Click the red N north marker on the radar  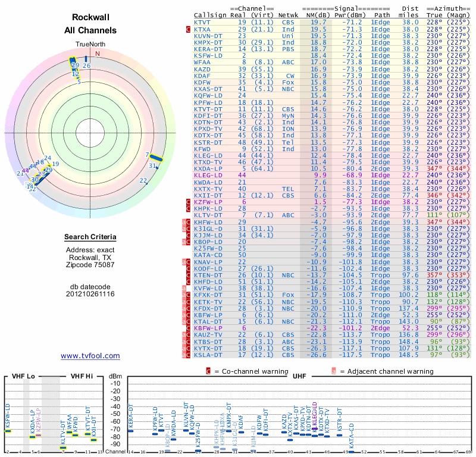98,54
